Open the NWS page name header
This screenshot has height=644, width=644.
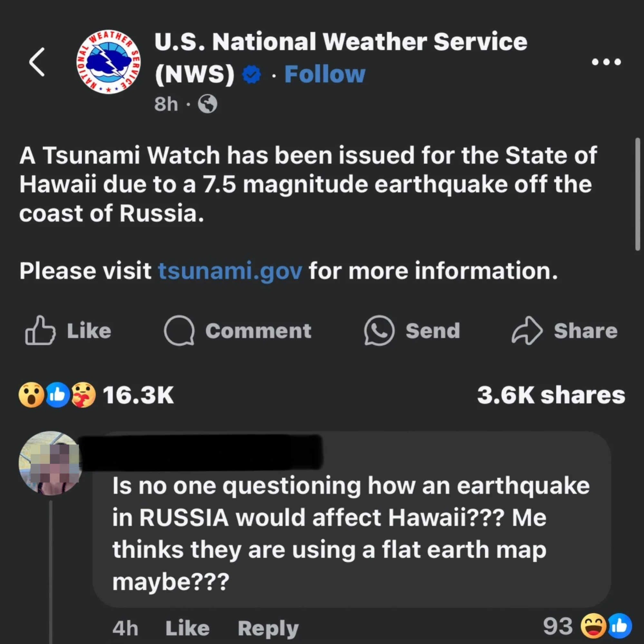(x=340, y=42)
